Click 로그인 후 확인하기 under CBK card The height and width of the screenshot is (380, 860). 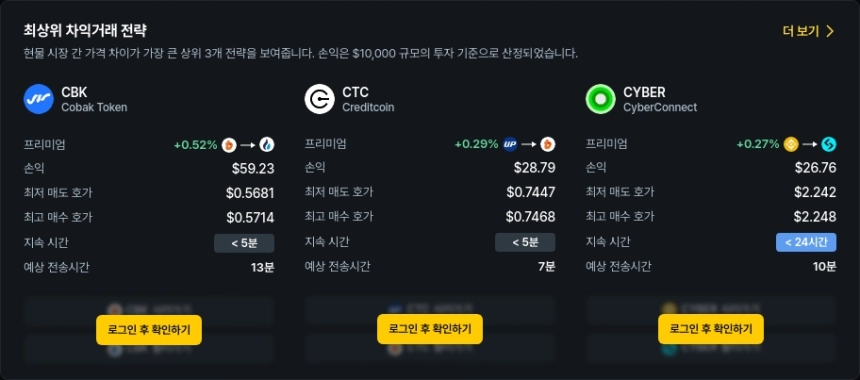(x=149, y=330)
